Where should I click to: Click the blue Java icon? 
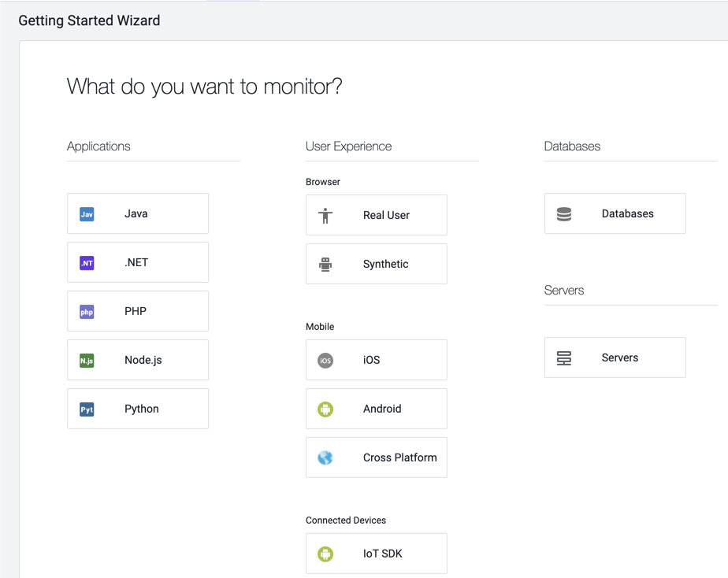(x=87, y=214)
